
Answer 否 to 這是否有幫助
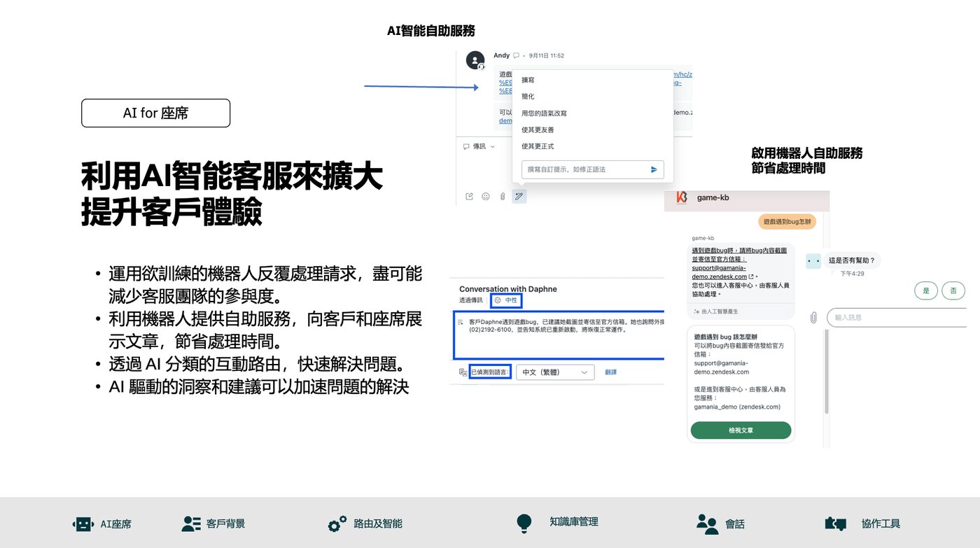coord(953,290)
